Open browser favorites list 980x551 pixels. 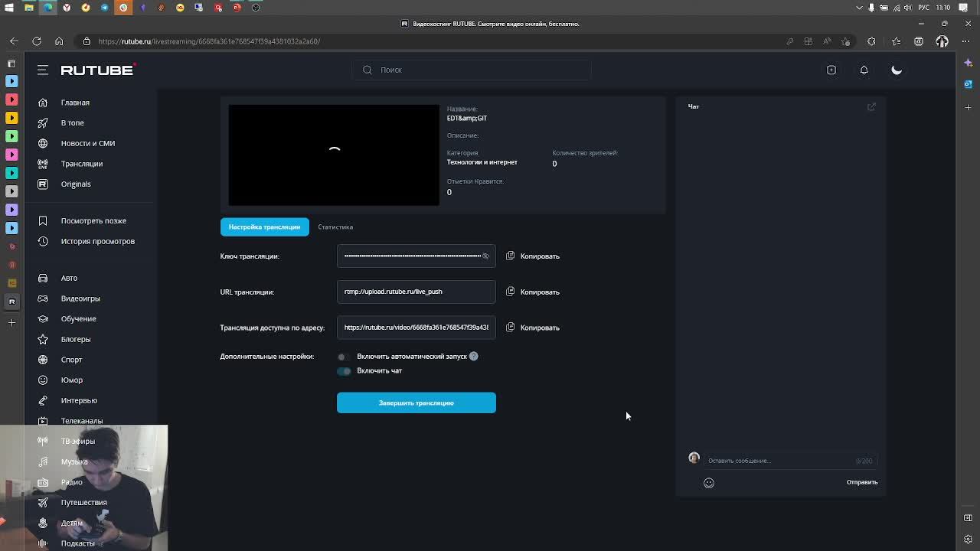point(897,41)
